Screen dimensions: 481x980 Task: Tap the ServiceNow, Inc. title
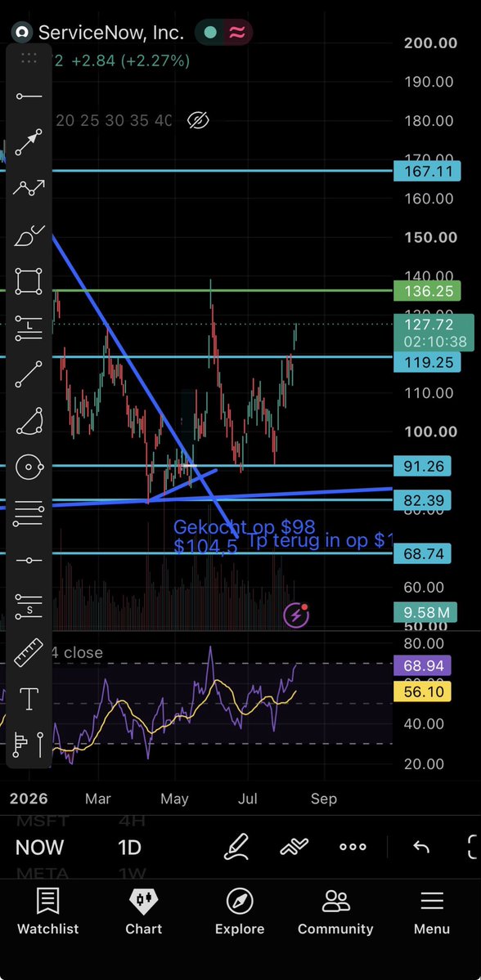point(111,33)
